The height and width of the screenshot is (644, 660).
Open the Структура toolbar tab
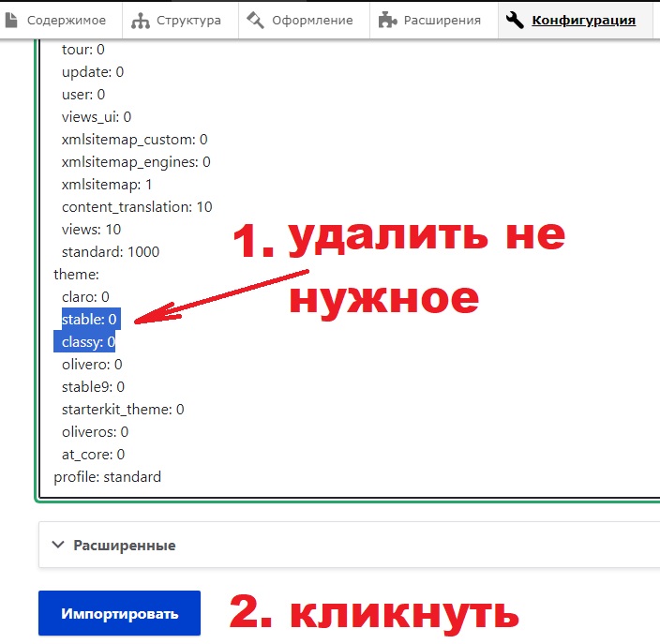[x=180, y=21]
